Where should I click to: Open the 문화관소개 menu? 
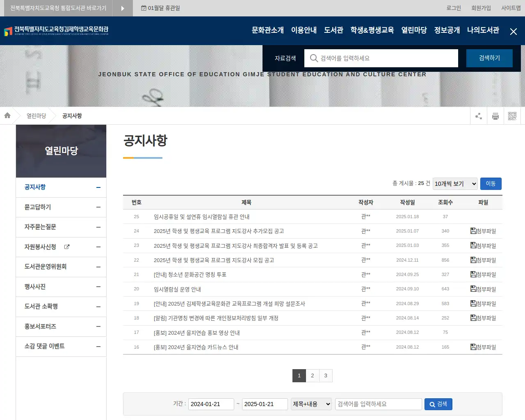point(268,30)
